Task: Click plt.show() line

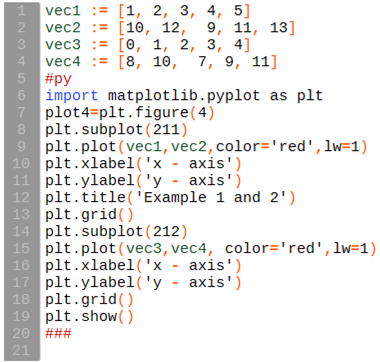Action: tap(90, 316)
